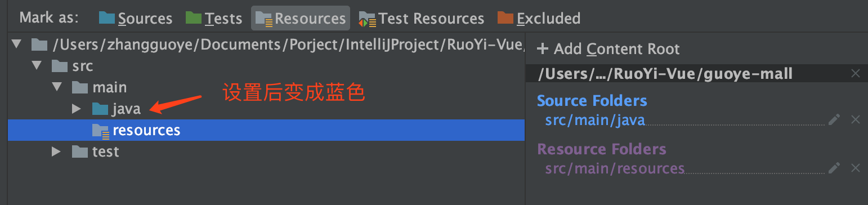Viewport: 868px width, 205px height.
Task: Open the src/main/resources link
Action: click(x=615, y=168)
